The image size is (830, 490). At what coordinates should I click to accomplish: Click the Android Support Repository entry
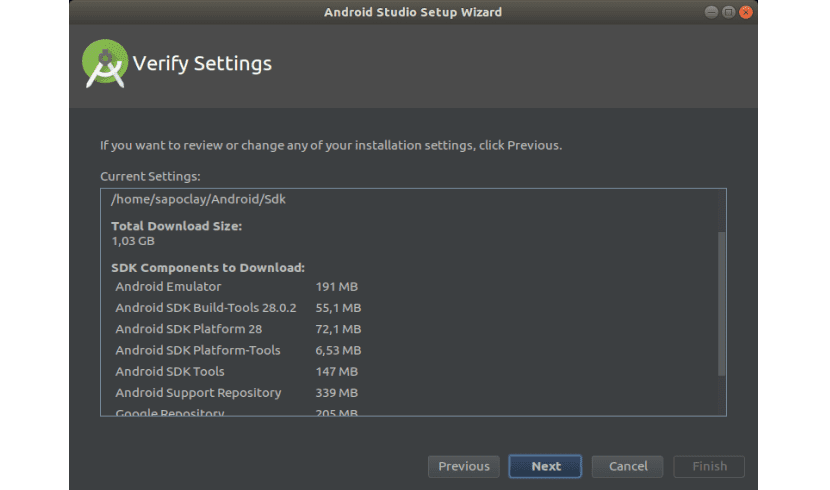198,393
